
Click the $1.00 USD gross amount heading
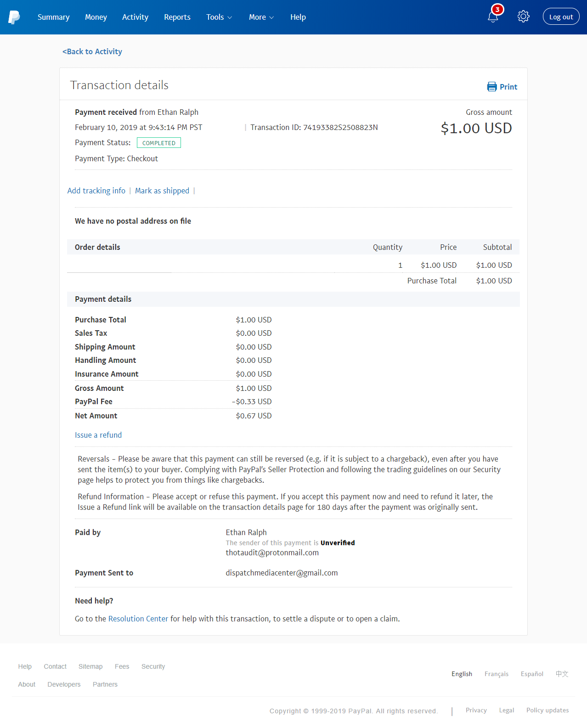click(476, 128)
